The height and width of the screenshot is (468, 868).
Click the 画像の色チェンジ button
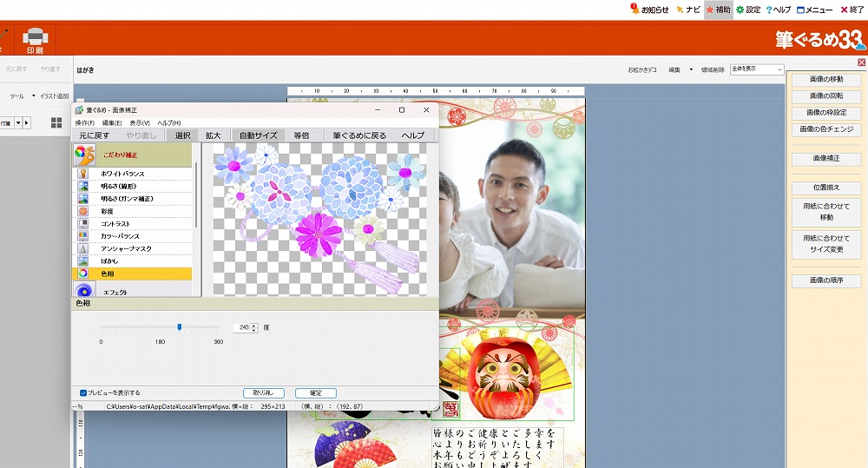coord(826,130)
